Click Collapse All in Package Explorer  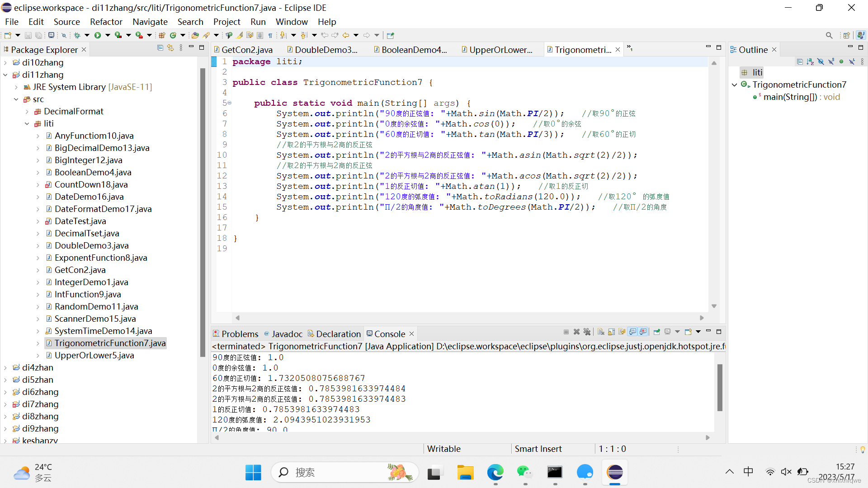[160, 48]
